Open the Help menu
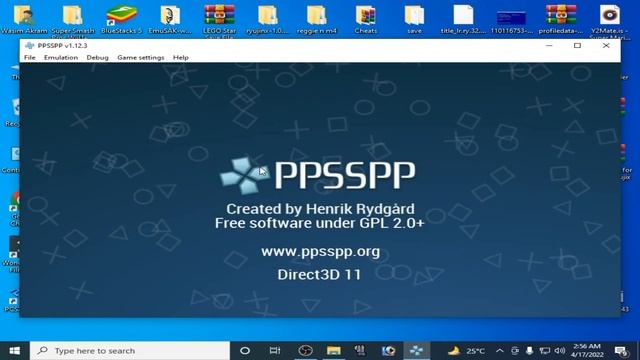This screenshot has height=360, width=640. point(181,58)
